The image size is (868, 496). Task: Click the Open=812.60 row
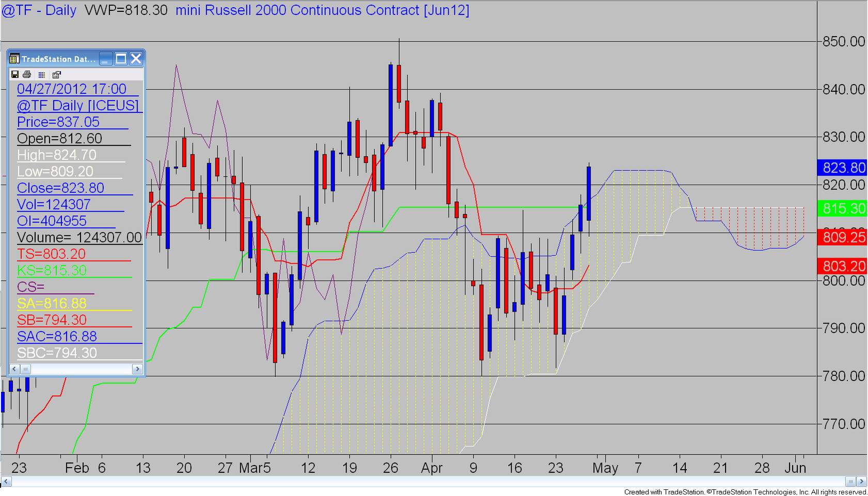[59, 138]
